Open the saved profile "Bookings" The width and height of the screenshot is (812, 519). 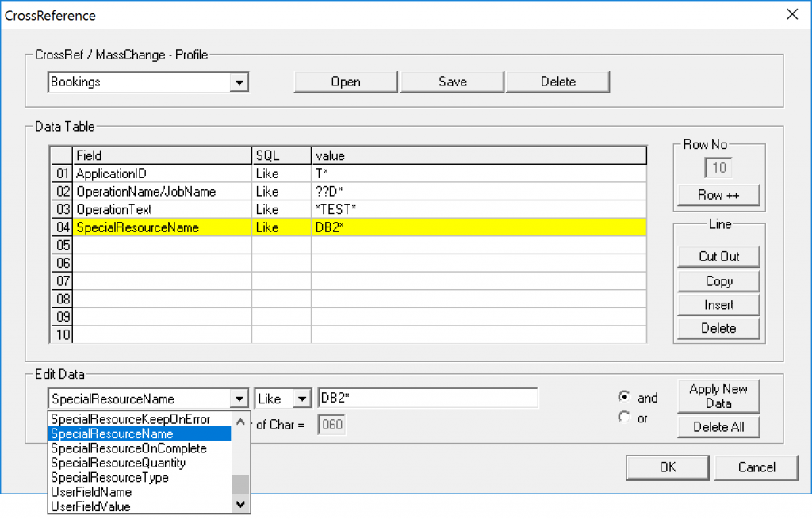tap(345, 81)
